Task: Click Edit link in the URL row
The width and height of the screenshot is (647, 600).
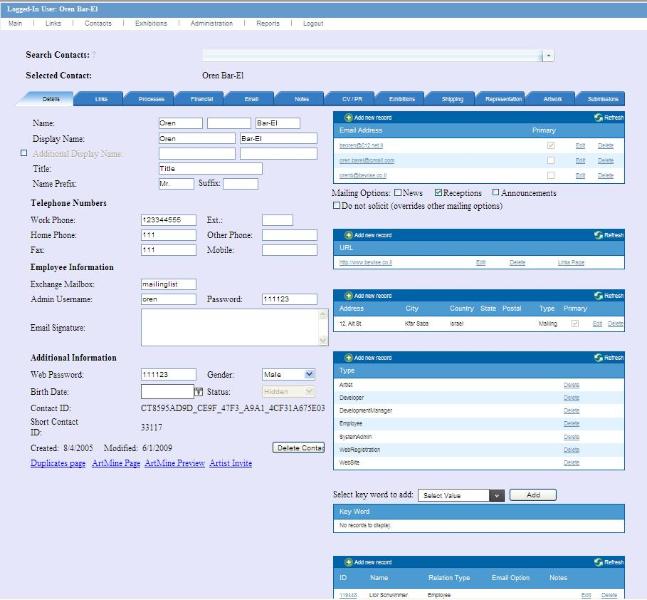Action: coord(481,262)
